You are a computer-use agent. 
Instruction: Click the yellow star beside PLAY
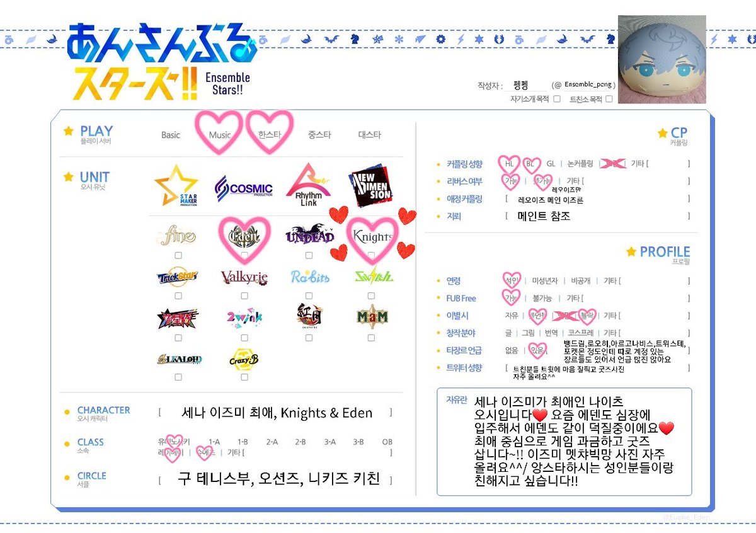pos(68,131)
